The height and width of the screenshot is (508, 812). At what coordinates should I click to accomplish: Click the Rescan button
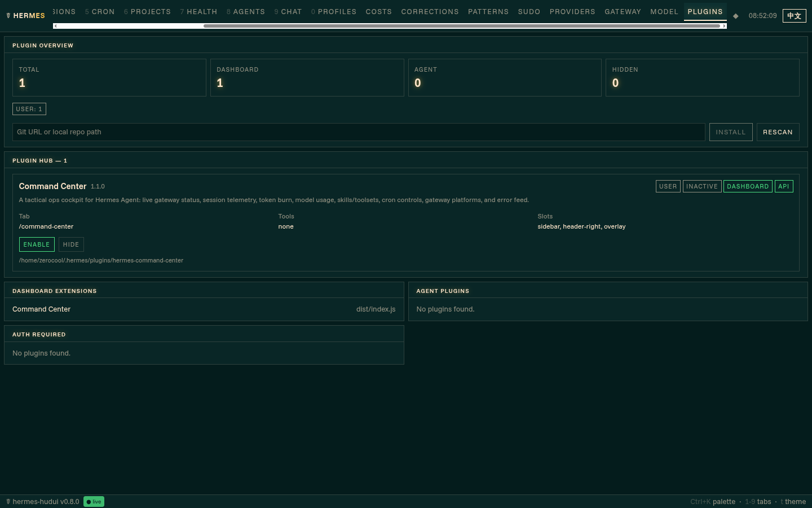(x=778, y=132)
